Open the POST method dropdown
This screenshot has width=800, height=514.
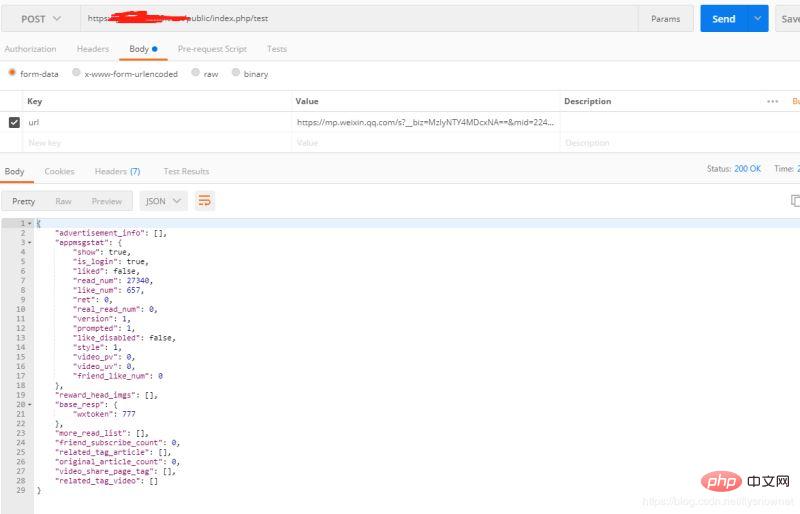(x=41, y=19)
